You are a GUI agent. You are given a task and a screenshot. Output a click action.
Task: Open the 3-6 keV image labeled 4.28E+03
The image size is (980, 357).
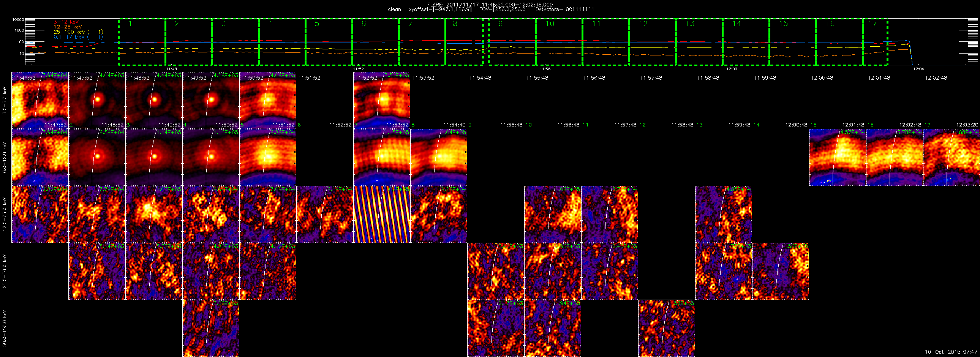pos(211,100)
